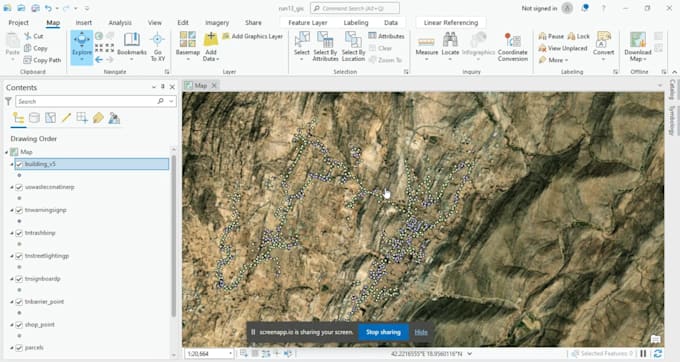Screen dimensions: 680x362
Task: Click the Convert labels icon
Action: coord(603,40)
